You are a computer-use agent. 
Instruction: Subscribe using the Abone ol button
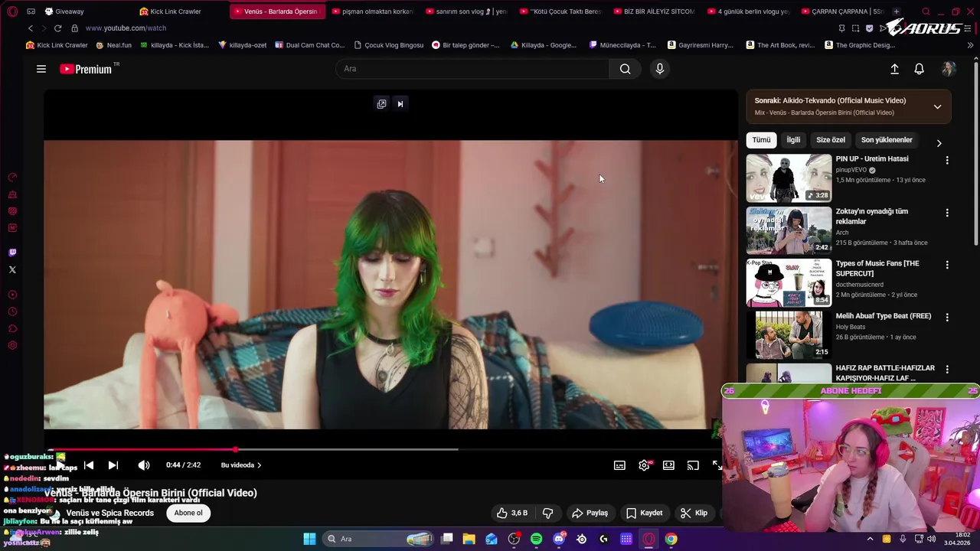coord(188,513)
